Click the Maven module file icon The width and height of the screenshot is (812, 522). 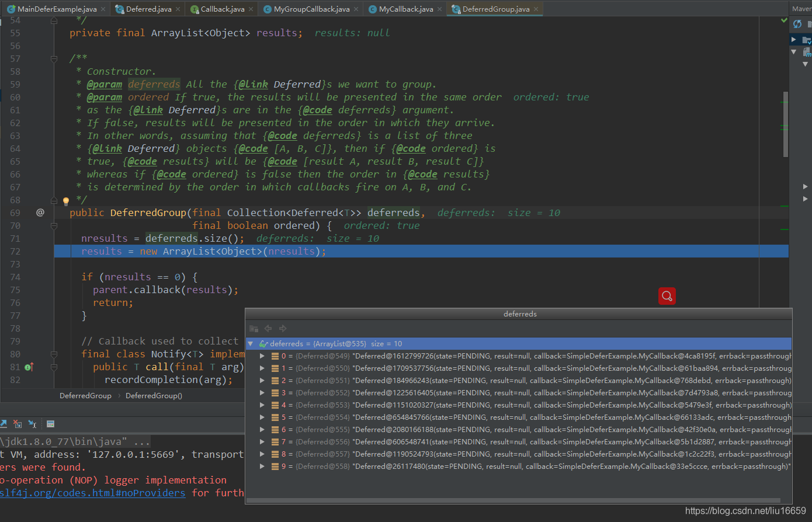click(807, 52)
